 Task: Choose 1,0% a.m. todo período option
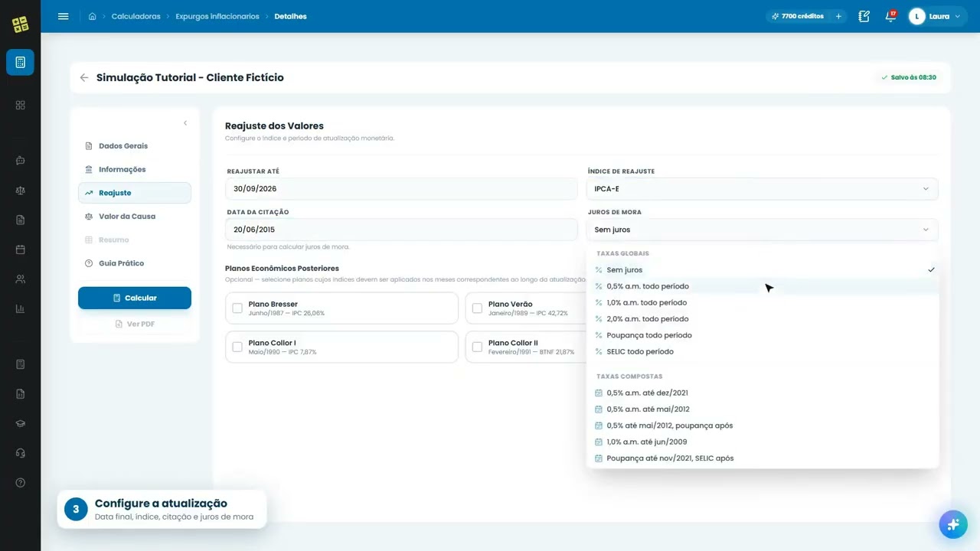762,302
